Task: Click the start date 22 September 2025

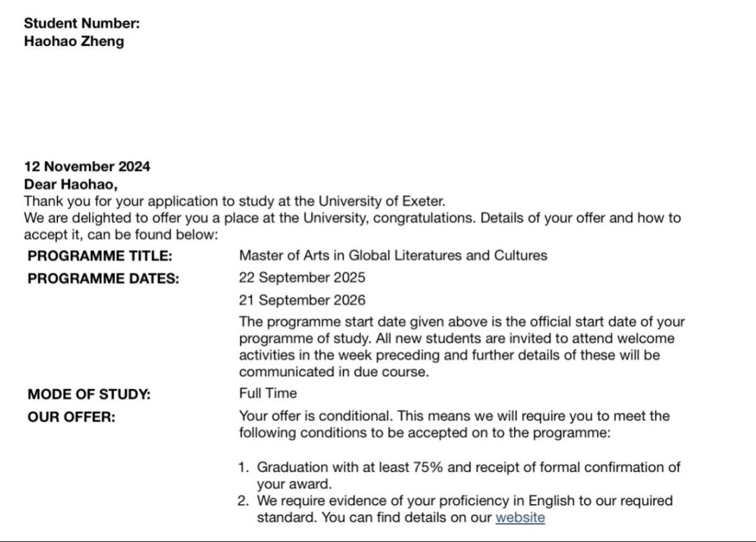Action: point(302,277)
